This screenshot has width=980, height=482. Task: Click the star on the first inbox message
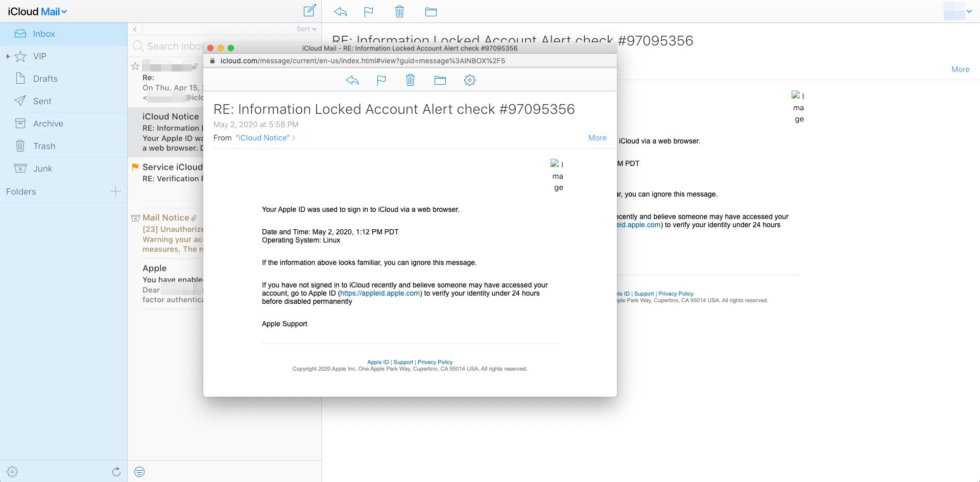pyautogui.click(x=135, y=66)
